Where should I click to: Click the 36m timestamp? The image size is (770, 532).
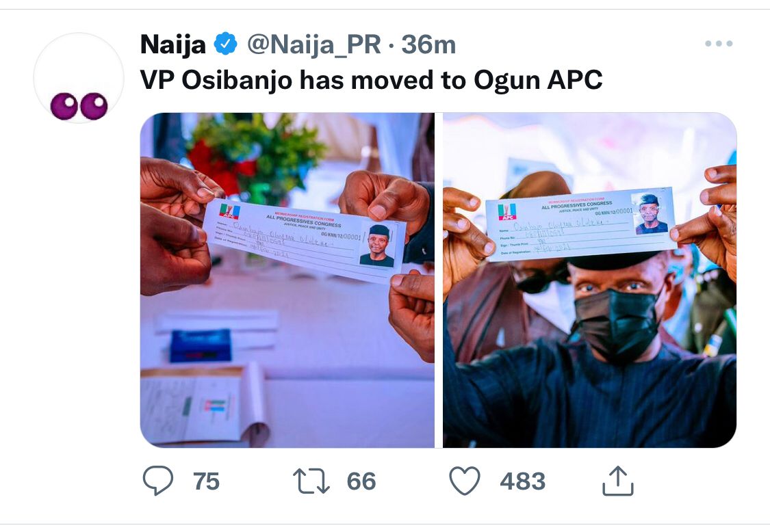(x=428, y=45)
